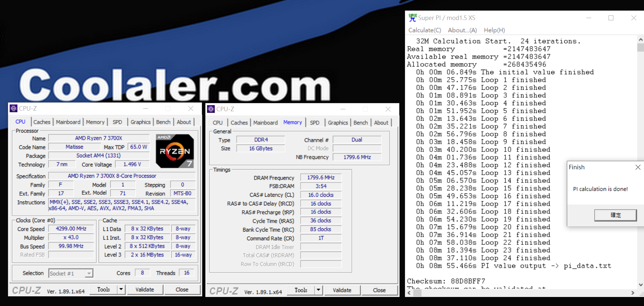
Task: Close the left CPU-Z window
Action: (x=191, y=108)
